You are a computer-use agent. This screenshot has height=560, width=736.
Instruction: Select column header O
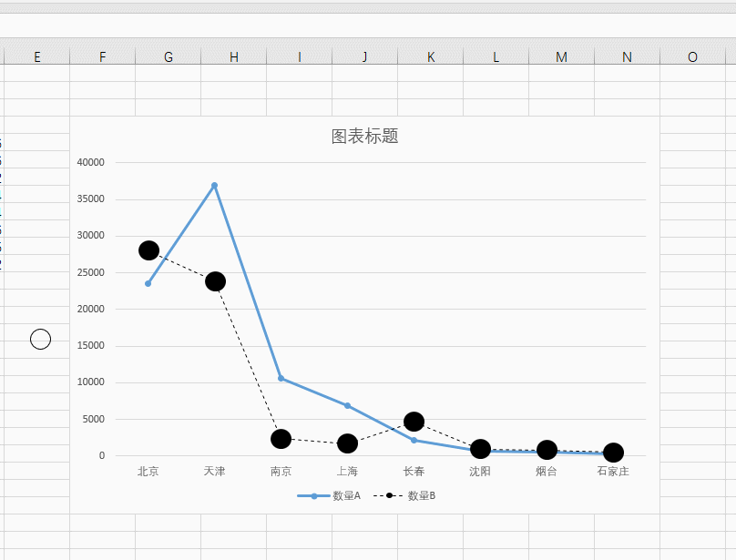click(x=692, y=56)
